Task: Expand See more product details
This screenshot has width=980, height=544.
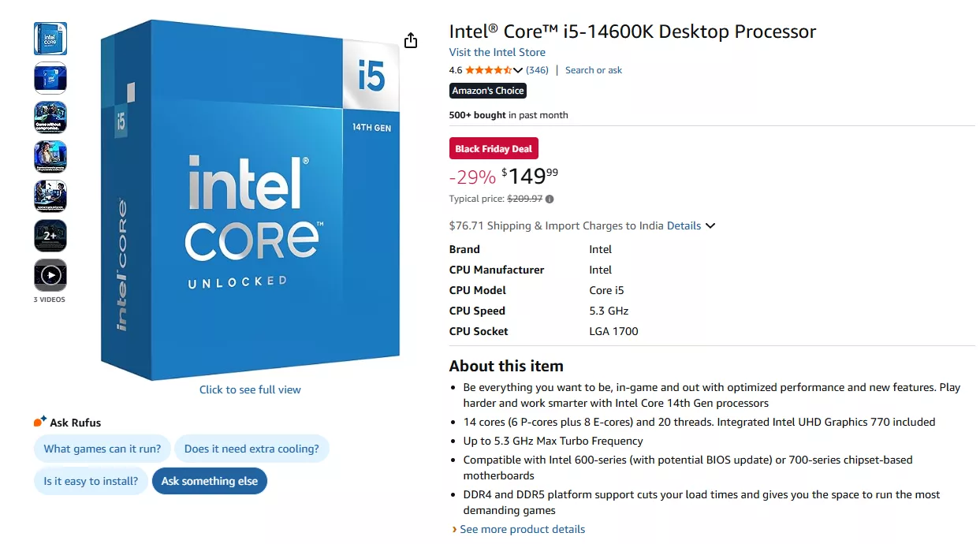Action: click(522, 529)
